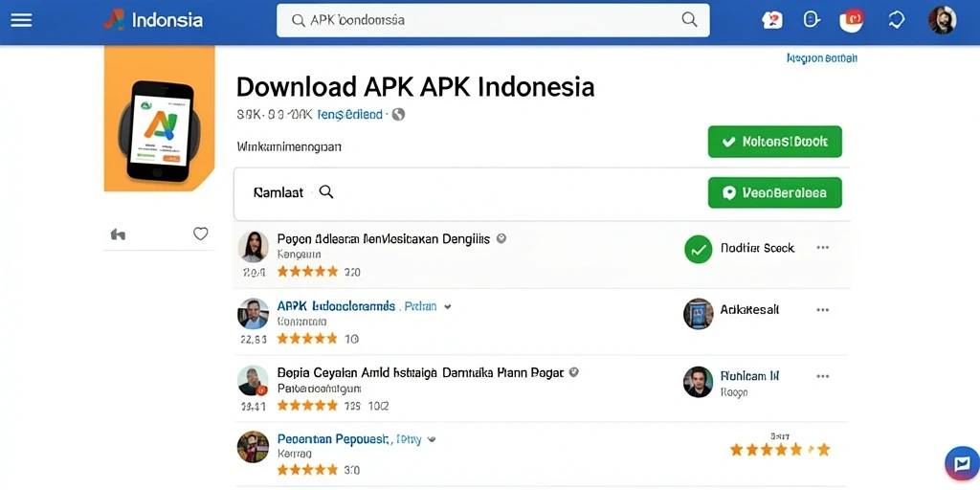Viewport: 980px width, 490px height.
Task: Click the Bopia Ceyalan title text
Action: [x=420, y=372]
